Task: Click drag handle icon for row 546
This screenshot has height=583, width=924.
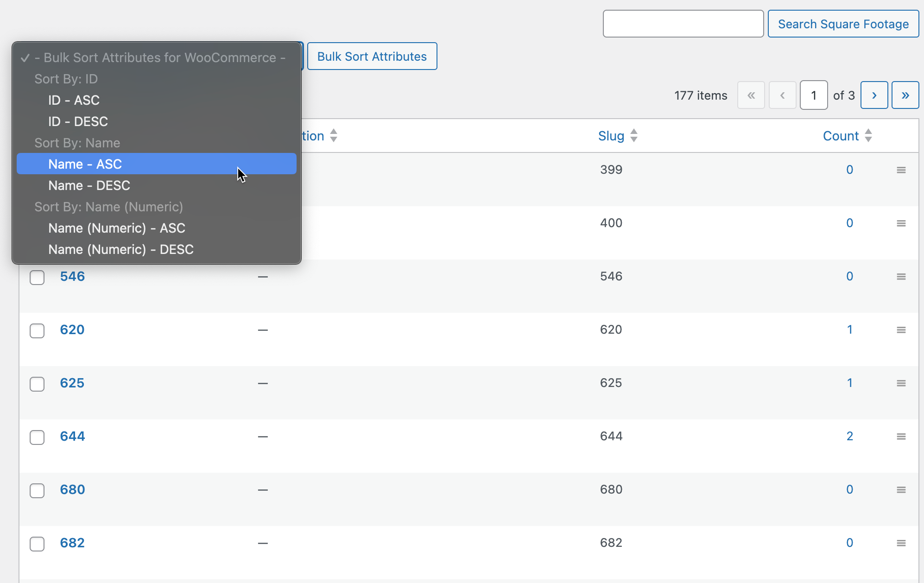Action: click(x=901, y=277)
